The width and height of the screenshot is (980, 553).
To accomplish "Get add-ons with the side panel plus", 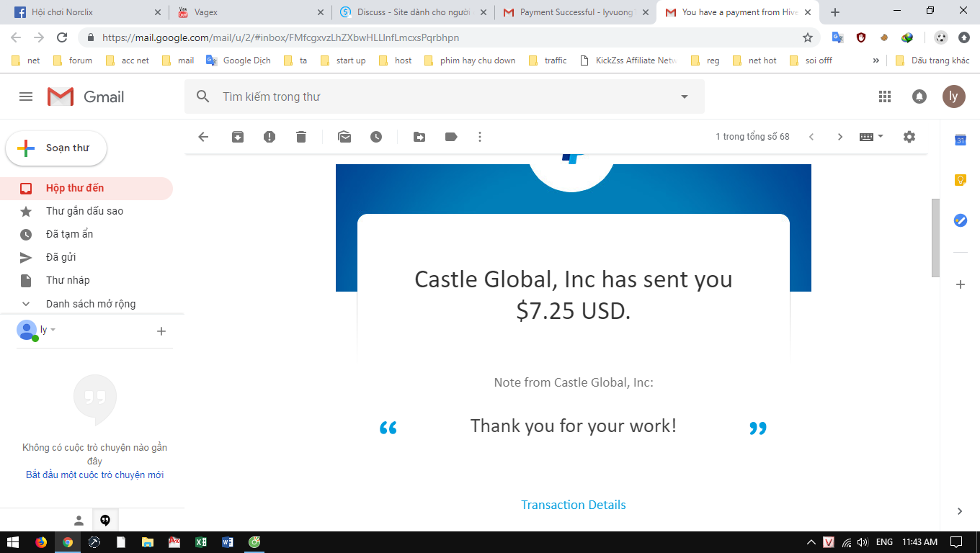I will (x=960, y=284).
